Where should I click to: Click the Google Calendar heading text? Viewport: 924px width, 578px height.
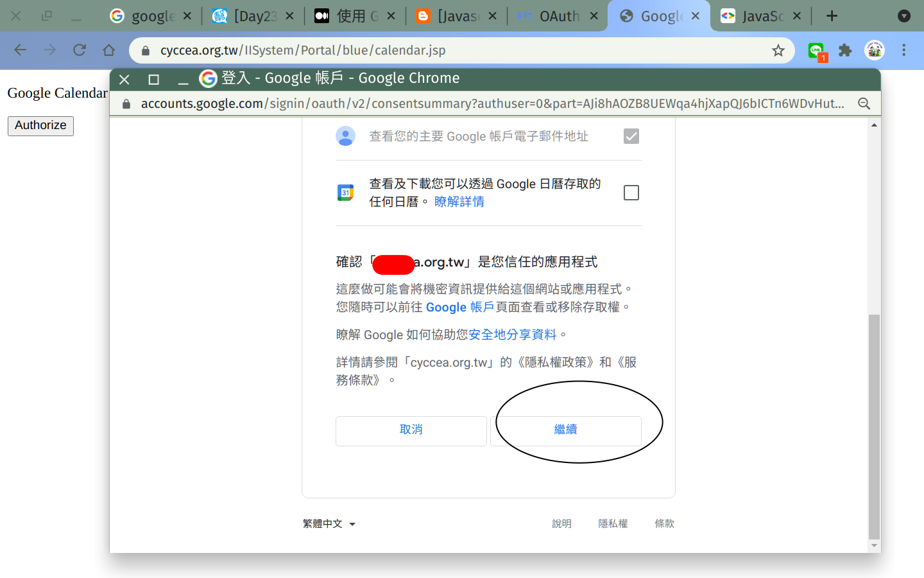[57, 93]
